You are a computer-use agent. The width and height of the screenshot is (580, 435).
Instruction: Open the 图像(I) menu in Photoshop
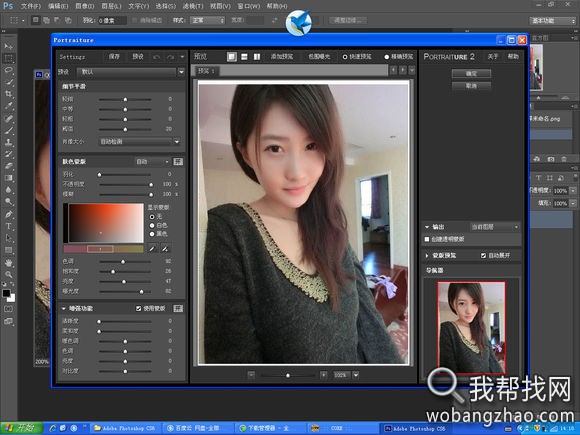85,6
